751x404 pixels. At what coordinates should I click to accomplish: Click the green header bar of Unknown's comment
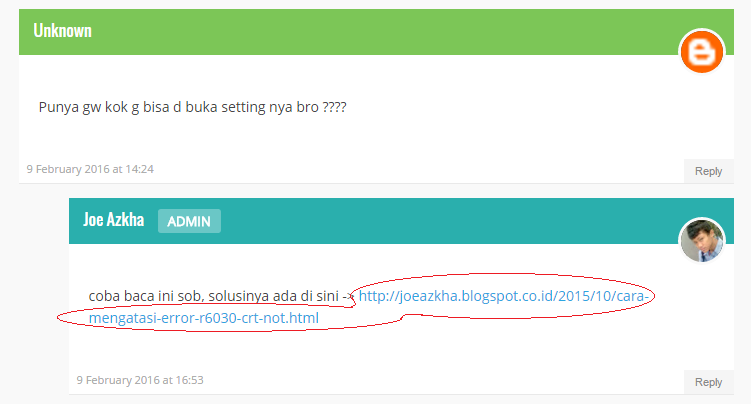[x=376, y=32]
